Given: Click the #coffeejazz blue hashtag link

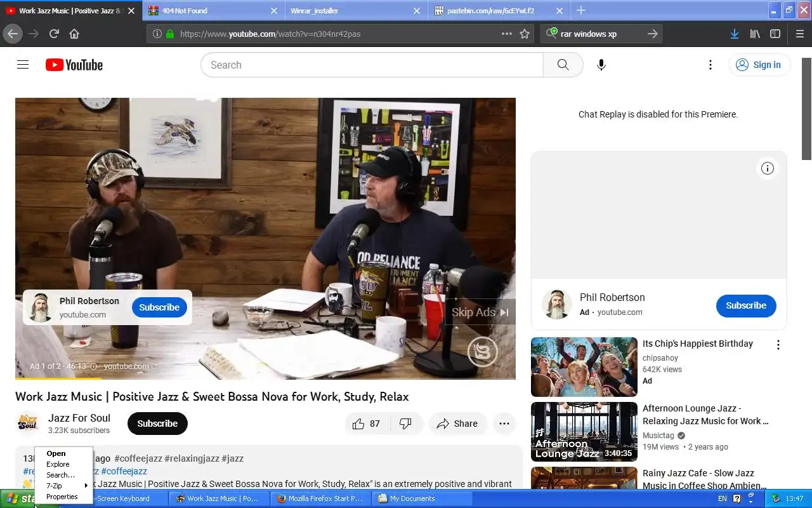Looking at the screenshot, I should 124,471.
